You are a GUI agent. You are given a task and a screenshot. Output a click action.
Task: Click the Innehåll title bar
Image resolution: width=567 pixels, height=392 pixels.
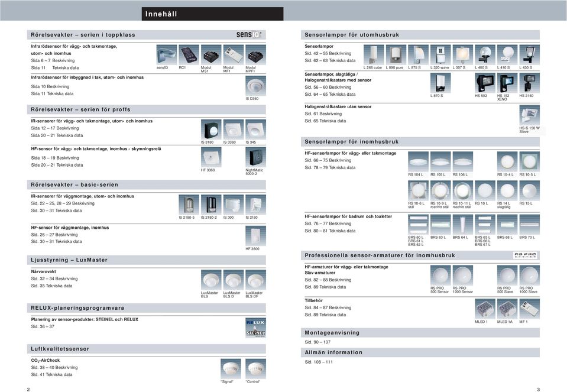(x=213, y=14)
